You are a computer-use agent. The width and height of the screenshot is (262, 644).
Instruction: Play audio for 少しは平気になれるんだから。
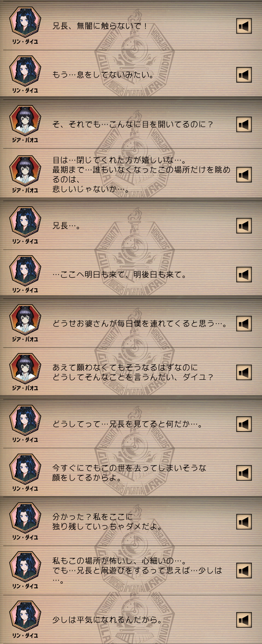[244, 620]
